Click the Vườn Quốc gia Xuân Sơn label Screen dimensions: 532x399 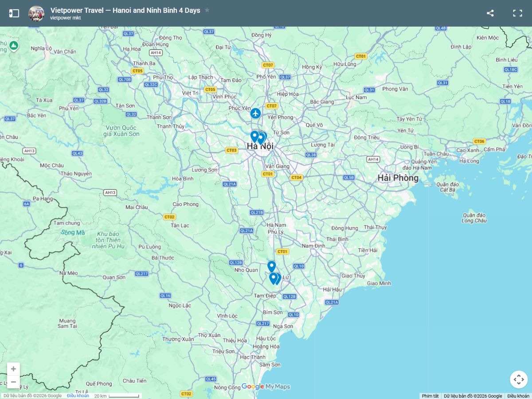click(121, 131)
